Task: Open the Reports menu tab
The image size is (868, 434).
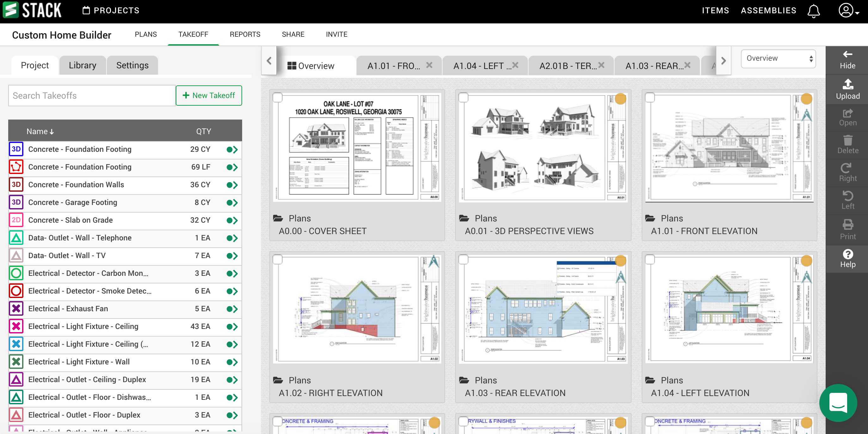Action: coord(245,34)
